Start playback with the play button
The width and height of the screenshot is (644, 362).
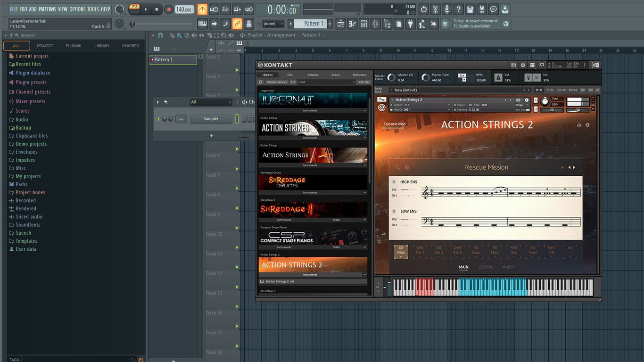pyautogui.click(x=146, y=9)
